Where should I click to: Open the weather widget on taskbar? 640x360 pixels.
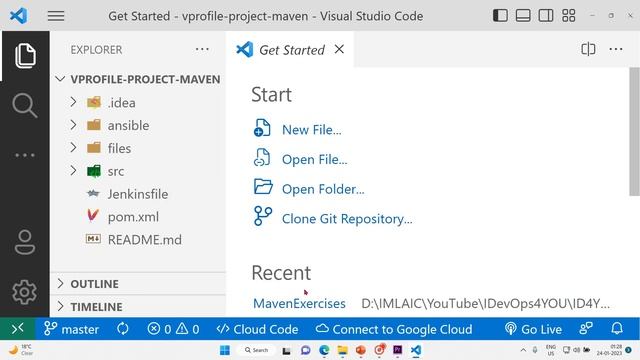click(20, 350)
